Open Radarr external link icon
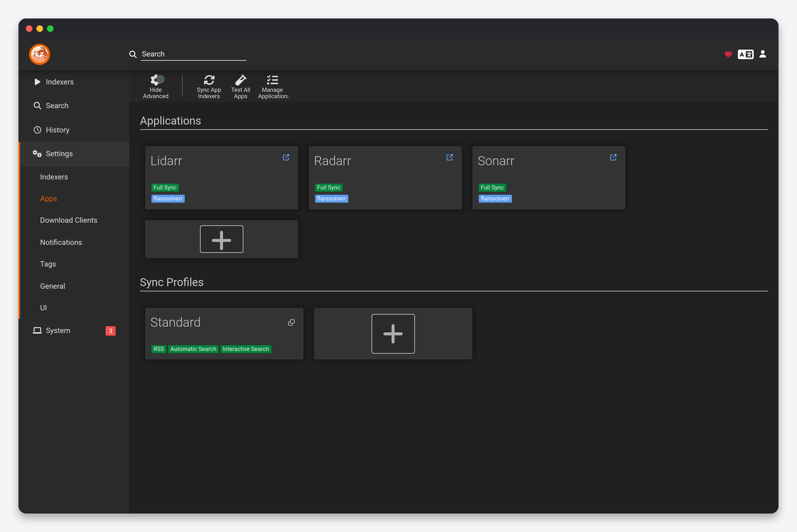This screenshot has width=797, height=532. click(450, 157)
